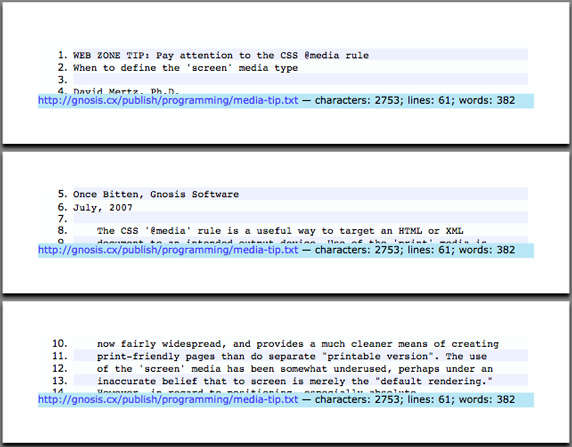572x447 pixels.
Task: Select line 'When to define the screen media type'
Action: (x=185, y=68)
